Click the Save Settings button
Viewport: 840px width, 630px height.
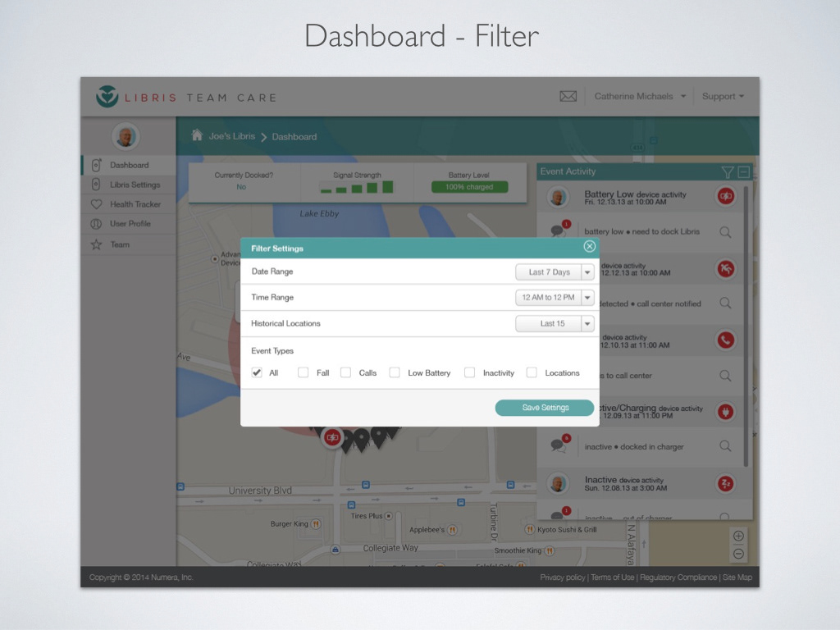coord(545,408)
